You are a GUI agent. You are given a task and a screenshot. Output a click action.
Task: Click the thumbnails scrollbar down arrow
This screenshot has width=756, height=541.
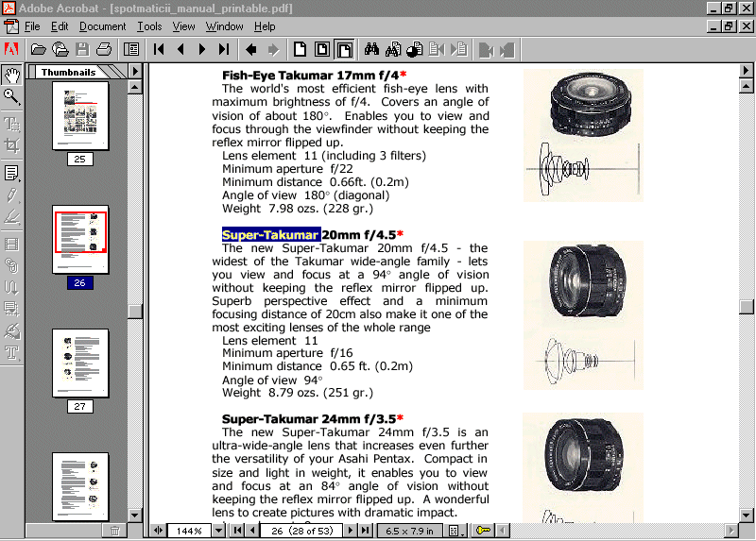(x=135, y=515)
